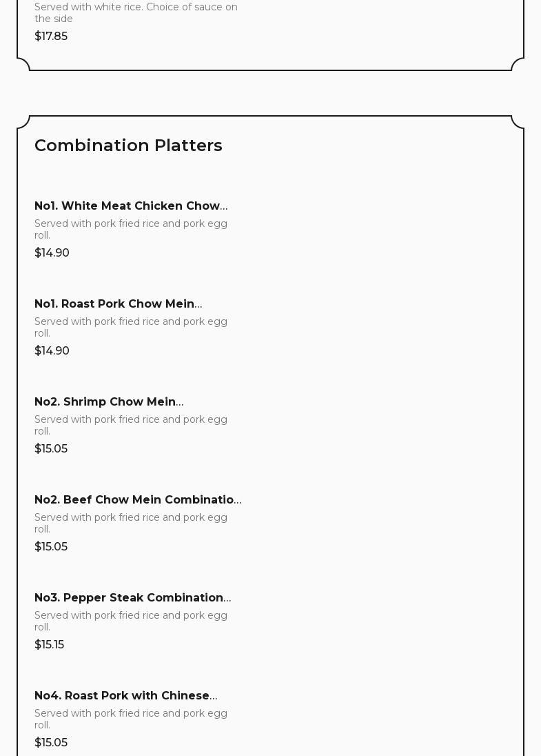Select the No2. Shrimp Chow Mein item
The image size is (541, 756).
click(109, 402)
